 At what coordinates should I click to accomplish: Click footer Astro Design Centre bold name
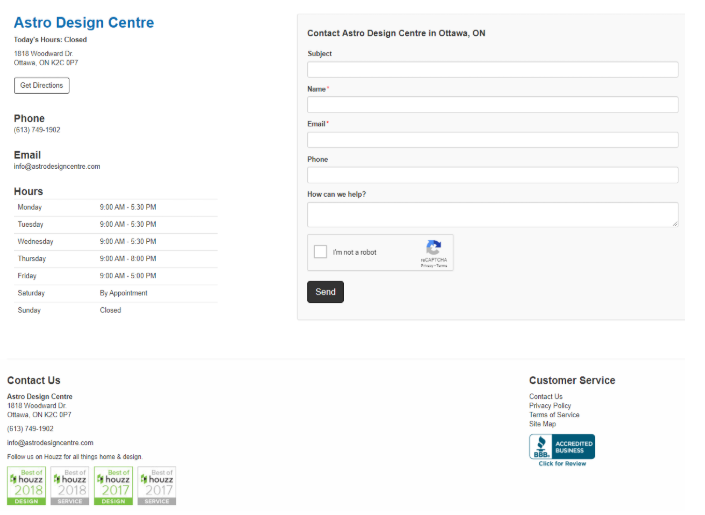40,397
